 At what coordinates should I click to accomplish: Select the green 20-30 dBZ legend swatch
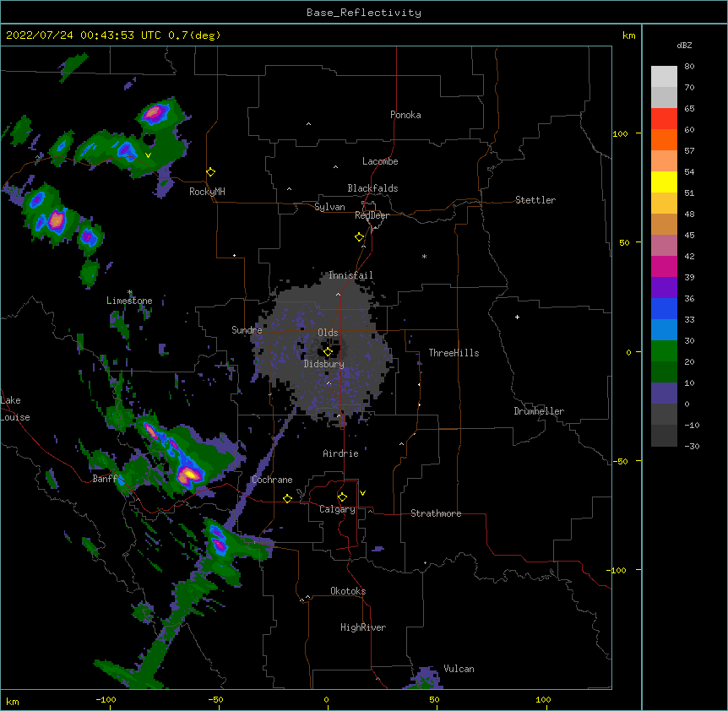[664, 351]
